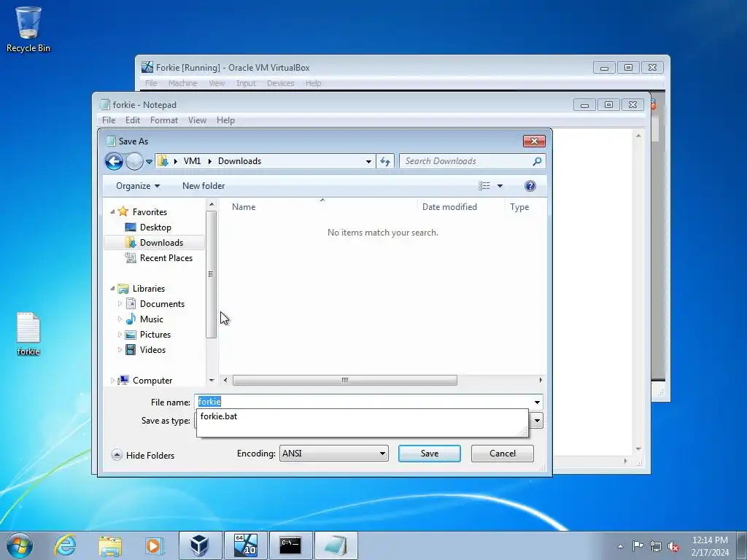Open Notepad File menu

pos(109,120)
